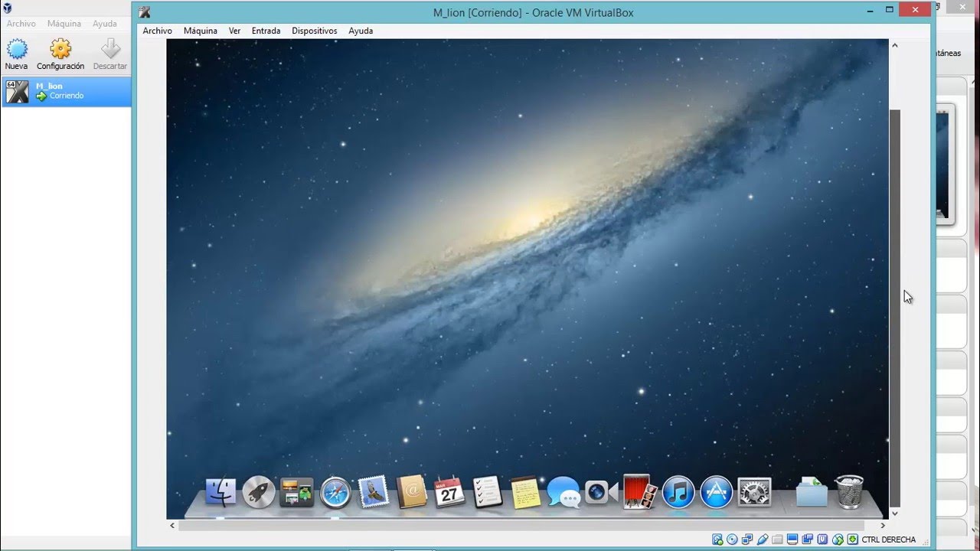The image size is (980, 551).
Task: Open Reminders checklist icon in dock
Action: click(x=488, y=492)
